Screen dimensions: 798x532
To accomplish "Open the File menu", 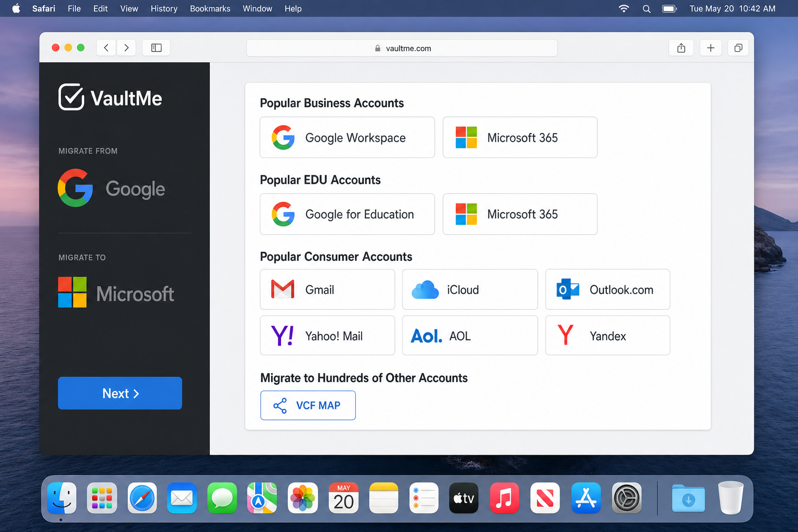I will (x=74, y=8).
